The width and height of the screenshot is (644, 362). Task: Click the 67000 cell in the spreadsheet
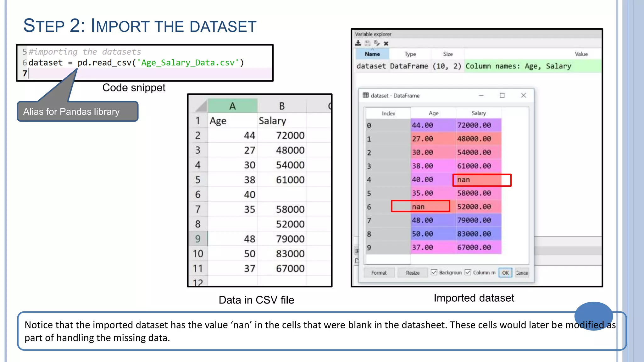coord(282,268)
